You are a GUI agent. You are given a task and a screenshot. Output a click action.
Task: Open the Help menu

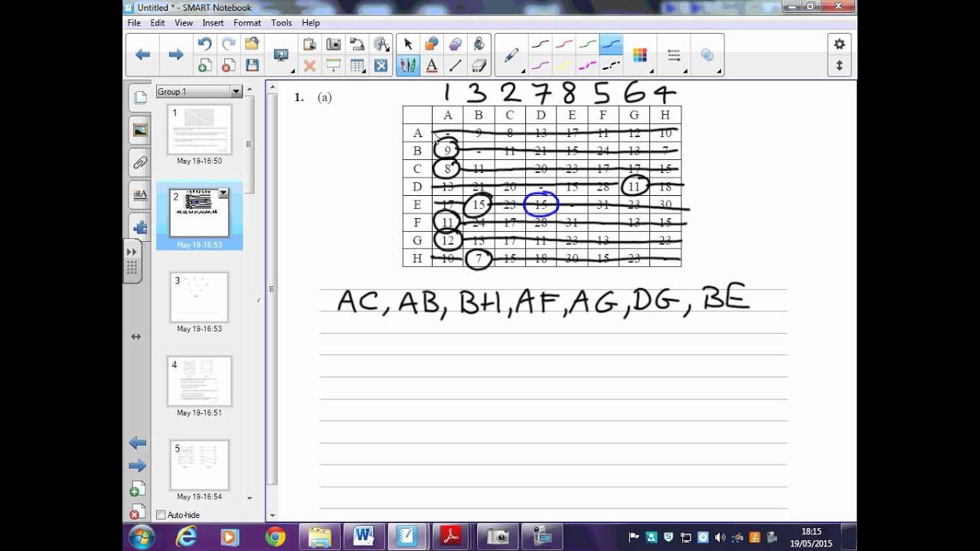click(311, 23)
